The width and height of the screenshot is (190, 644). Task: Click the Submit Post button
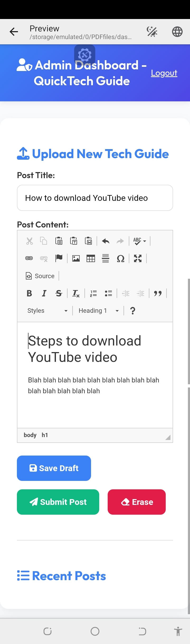58,502
